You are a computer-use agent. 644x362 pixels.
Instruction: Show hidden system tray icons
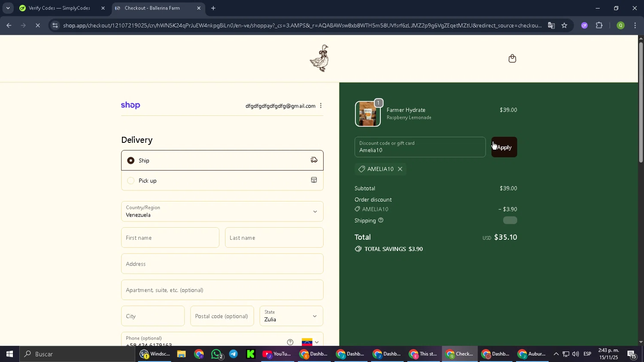556,354
